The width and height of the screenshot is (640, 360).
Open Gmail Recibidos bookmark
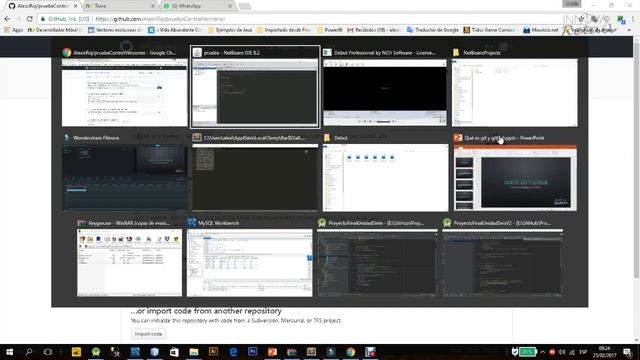(374, 30)
